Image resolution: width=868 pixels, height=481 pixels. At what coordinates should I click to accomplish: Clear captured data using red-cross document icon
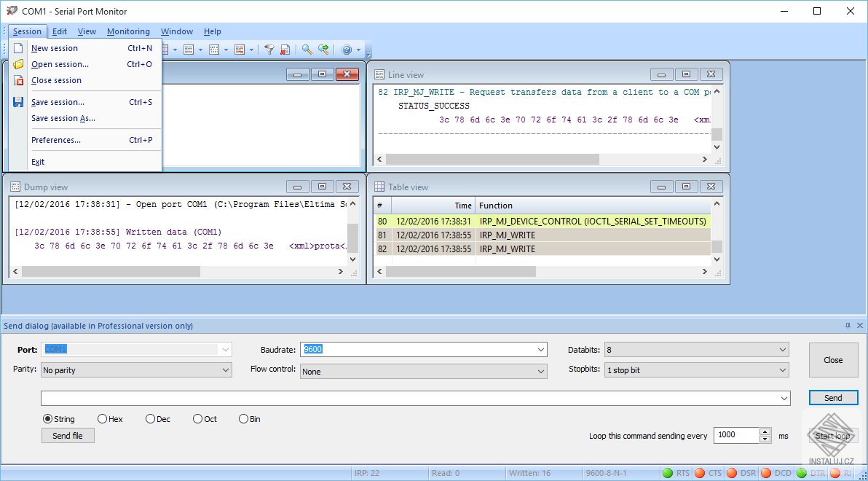[285, 49]
